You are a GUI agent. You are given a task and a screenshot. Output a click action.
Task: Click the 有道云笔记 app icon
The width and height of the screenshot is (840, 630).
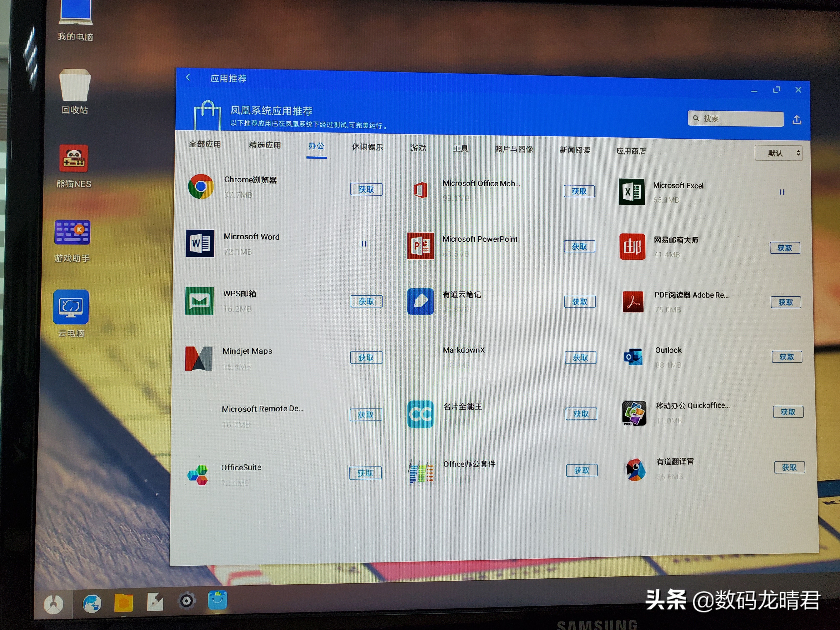click(420, 301)
